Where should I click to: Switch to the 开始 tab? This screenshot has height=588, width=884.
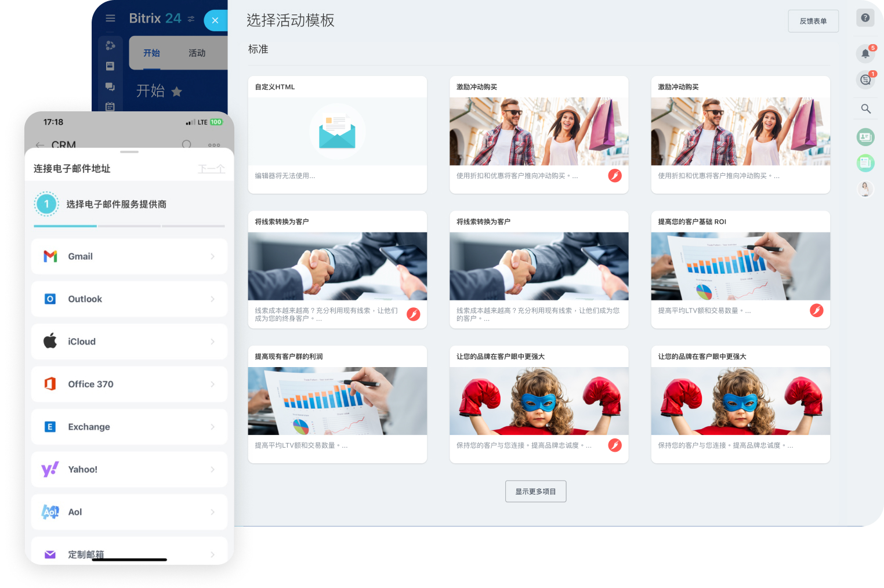[x=151, y=53]
